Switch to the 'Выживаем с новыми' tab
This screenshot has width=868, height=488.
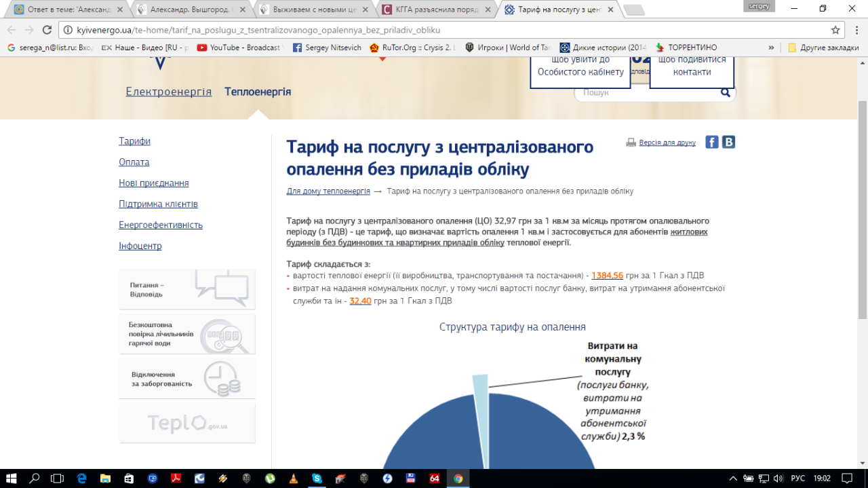[313, 10]
